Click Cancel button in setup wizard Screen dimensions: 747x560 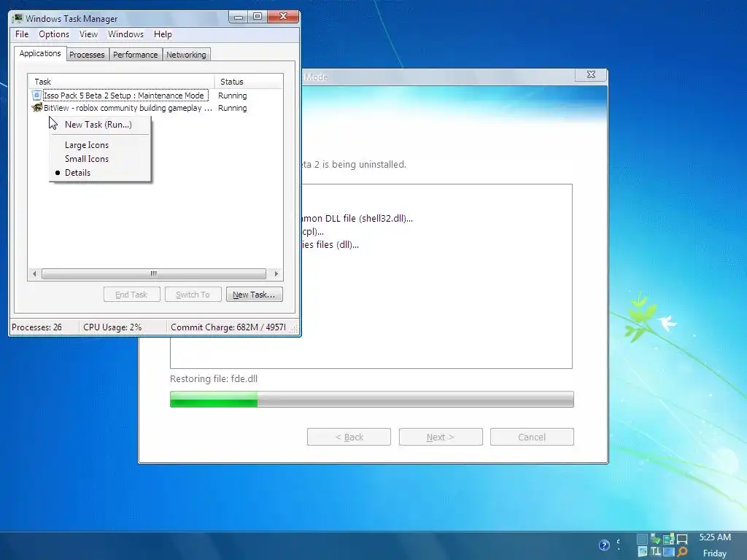coord(532,437)
